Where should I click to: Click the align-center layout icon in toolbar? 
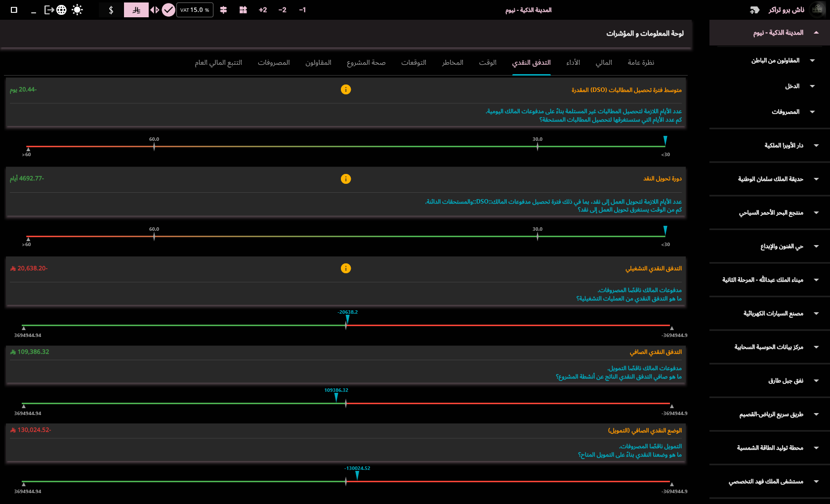pyautogui.click(x=223, y=10)
